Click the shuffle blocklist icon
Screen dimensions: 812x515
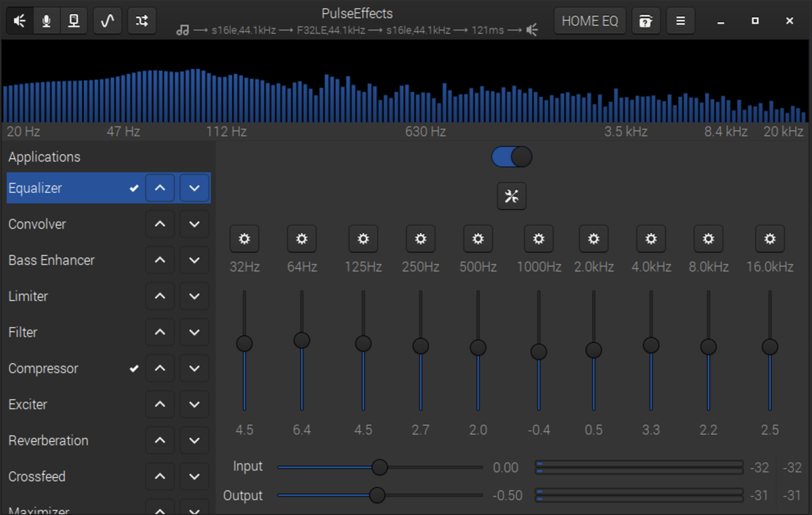point(141,21)
